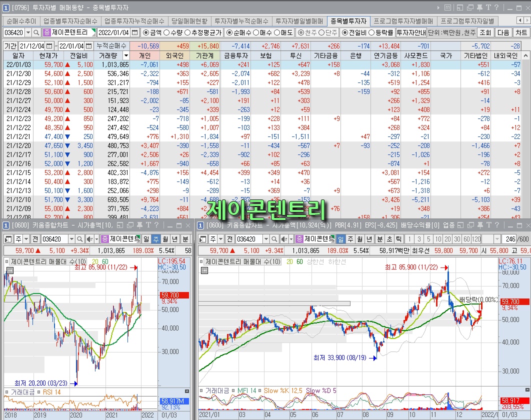This screenshot has height=420, width=531.
Task: Open stock search magnifier in investor window
Action: click(x=36, y=32)
